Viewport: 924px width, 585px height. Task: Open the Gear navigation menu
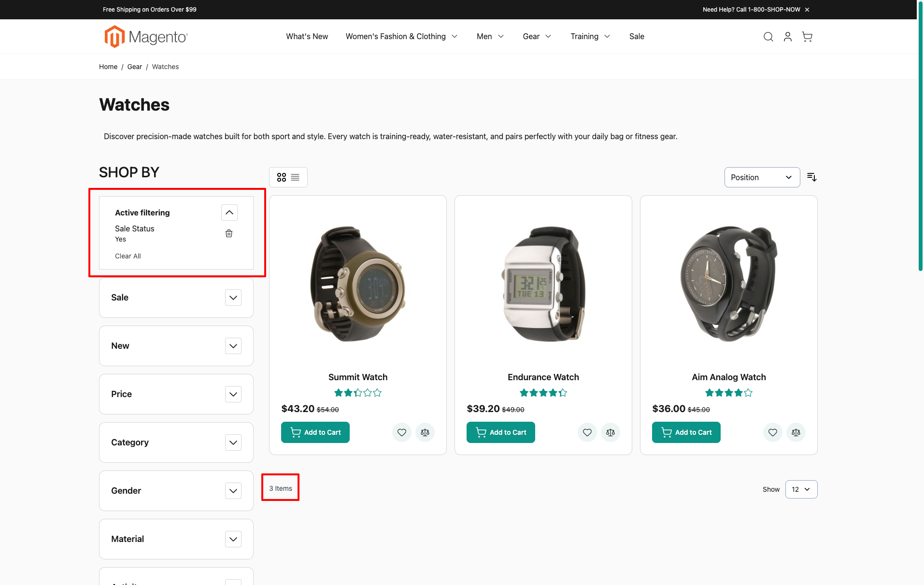click(x=536, y=36)
